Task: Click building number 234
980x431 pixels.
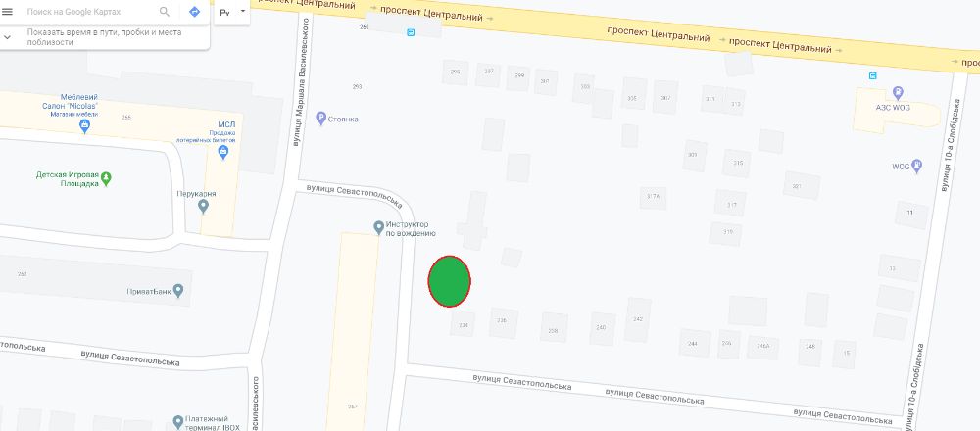Action: [464, 325]
